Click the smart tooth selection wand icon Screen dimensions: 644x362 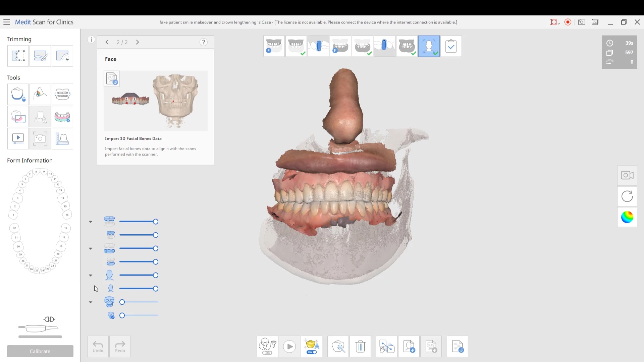coord(338,346)
